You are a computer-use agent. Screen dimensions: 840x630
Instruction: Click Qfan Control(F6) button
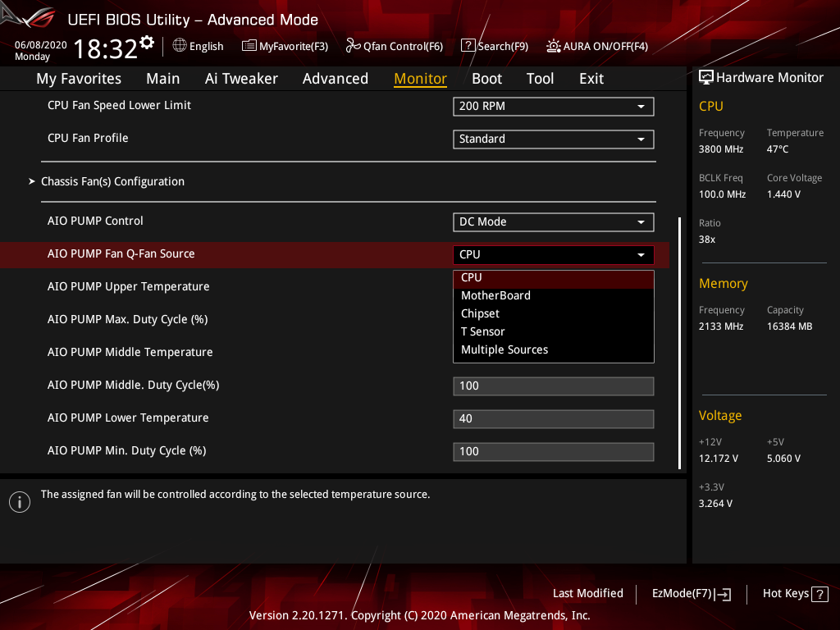[x=395, y=46]
